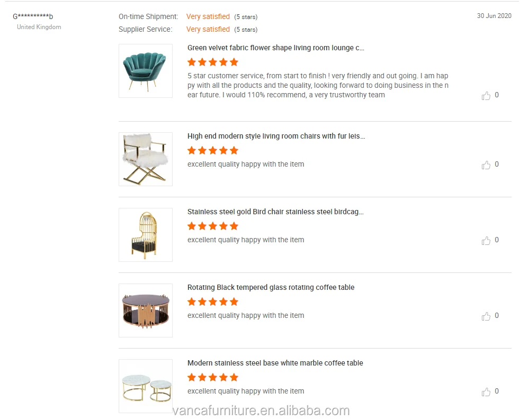Click On-time Shipment Very satisfied rating

pos(208,17)
